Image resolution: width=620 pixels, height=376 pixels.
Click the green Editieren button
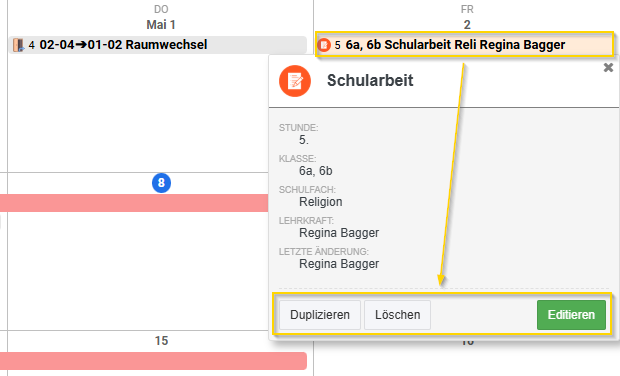(571, 315)
